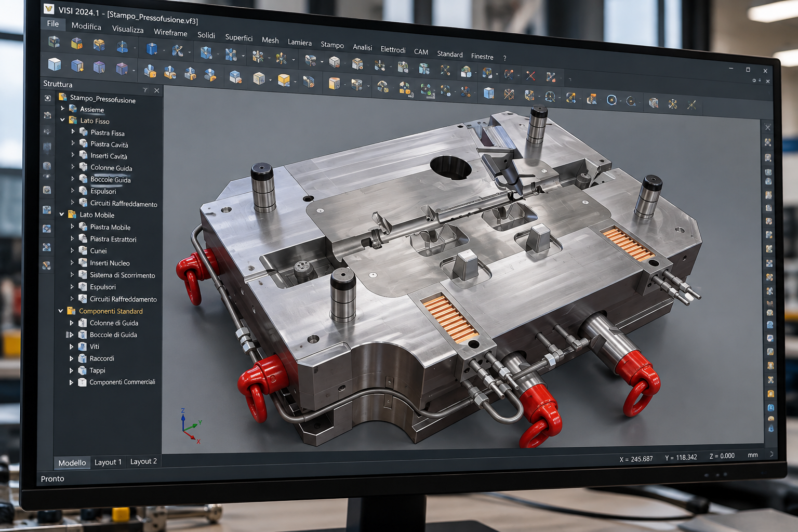Viewport: 798px width, 532px height.
Task: Open the Solidi menu
Action: [x=206, y=35]
